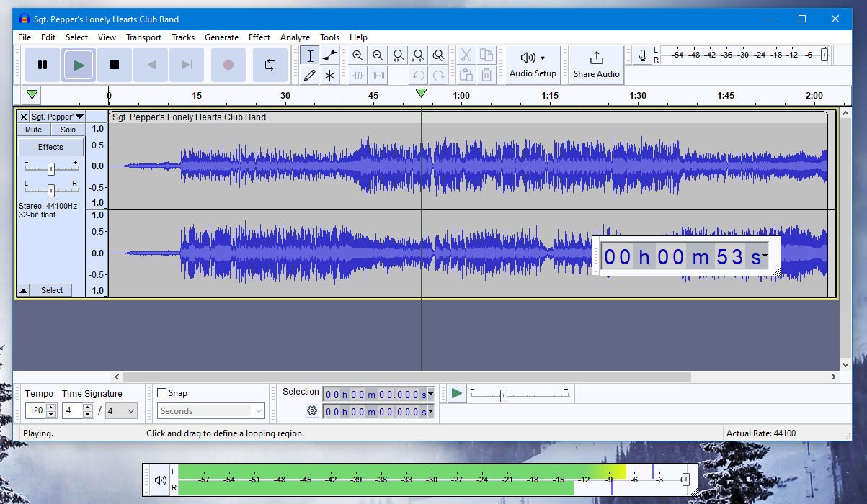The width and height of the screenshot is (867, 504).
Task: Adjust the recording level slider
Action: [x=824, y=55]
